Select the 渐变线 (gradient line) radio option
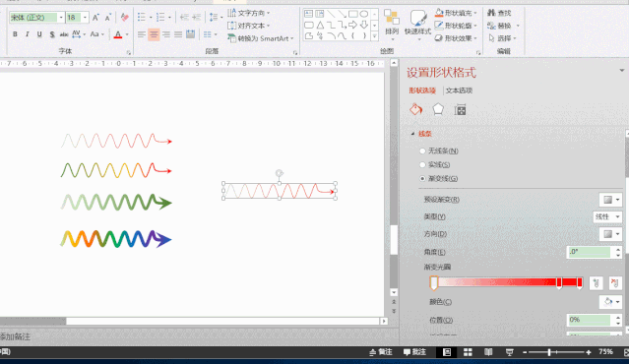This screenshot has height=364, width=629. coord(422,178)
